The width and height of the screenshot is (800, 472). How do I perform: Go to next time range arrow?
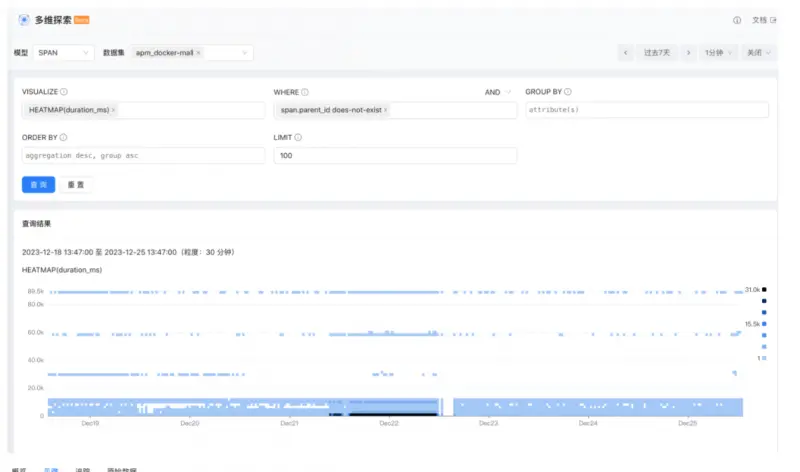tap(688, 53)
